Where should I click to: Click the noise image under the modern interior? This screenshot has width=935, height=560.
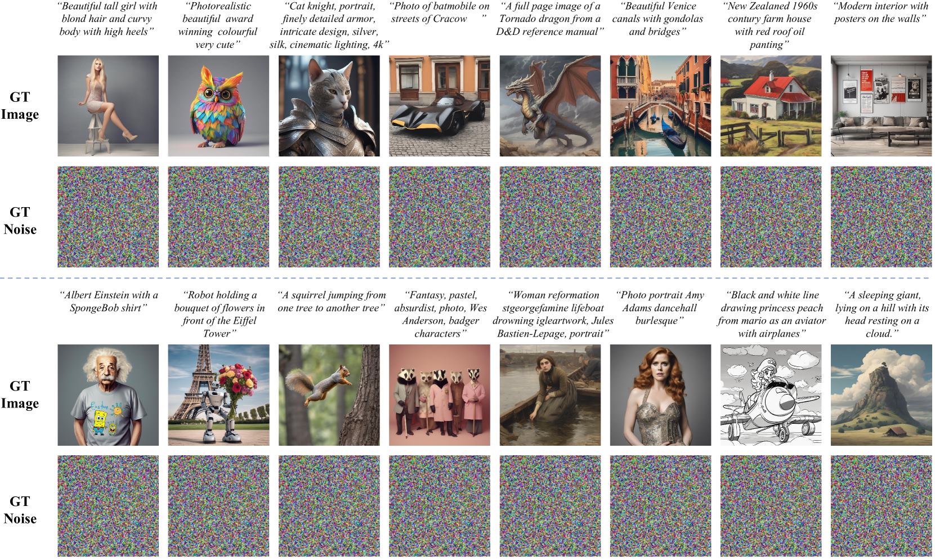[882, 217]
